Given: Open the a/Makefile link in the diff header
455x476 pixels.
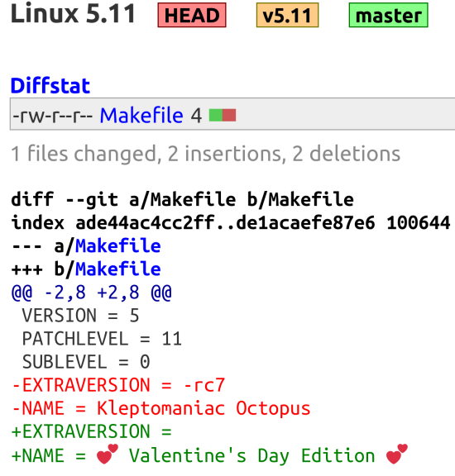Looking at the screenshot, I should (118, 245).
